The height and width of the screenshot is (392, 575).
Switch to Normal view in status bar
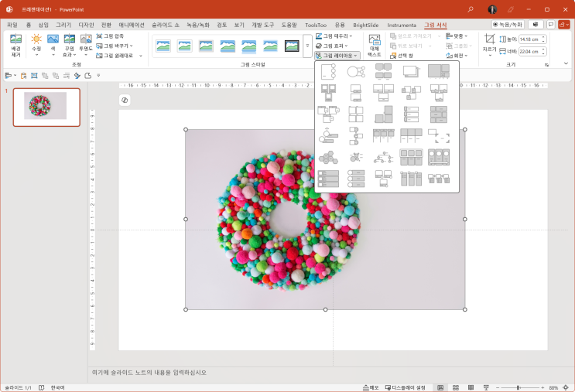click(x=440, y=387)
